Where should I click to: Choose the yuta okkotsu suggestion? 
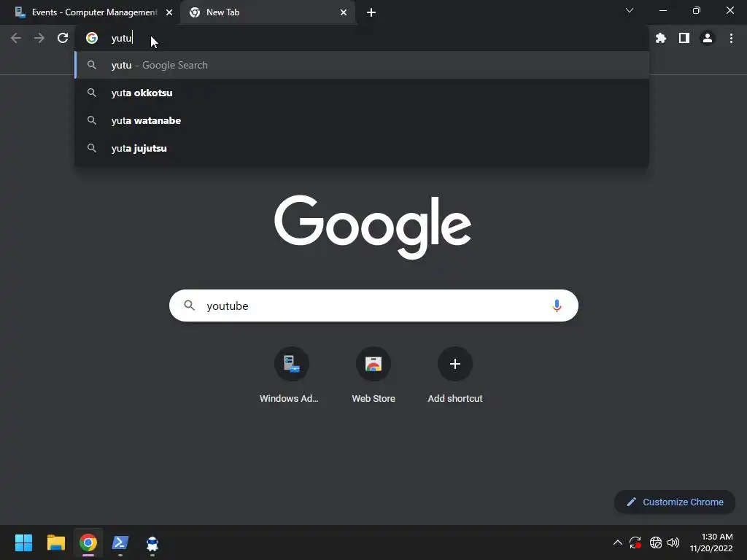[x=362, y=93]
